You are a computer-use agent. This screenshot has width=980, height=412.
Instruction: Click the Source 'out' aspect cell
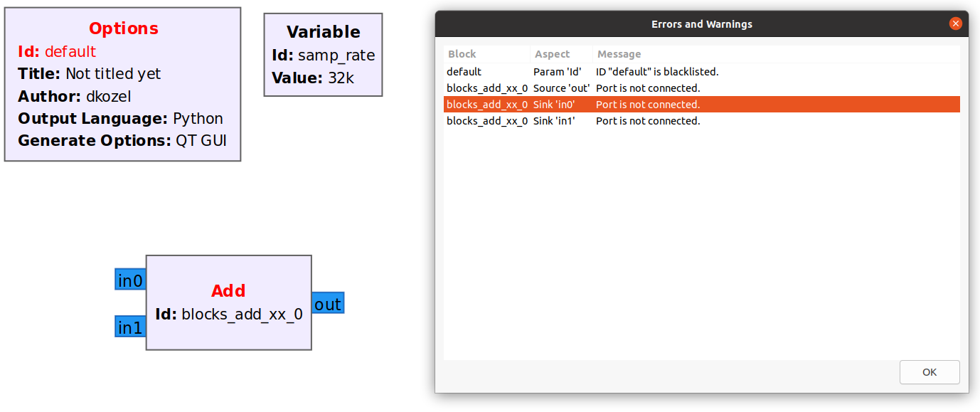562,88
